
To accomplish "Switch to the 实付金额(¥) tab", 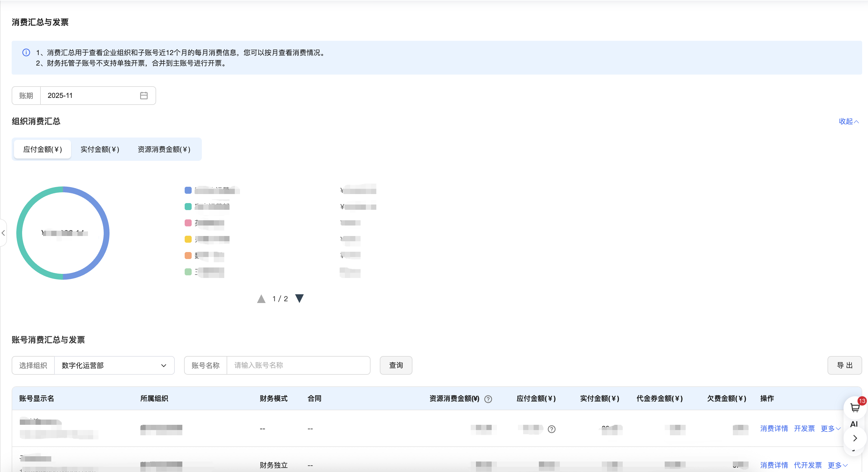I will click(100, 149).
